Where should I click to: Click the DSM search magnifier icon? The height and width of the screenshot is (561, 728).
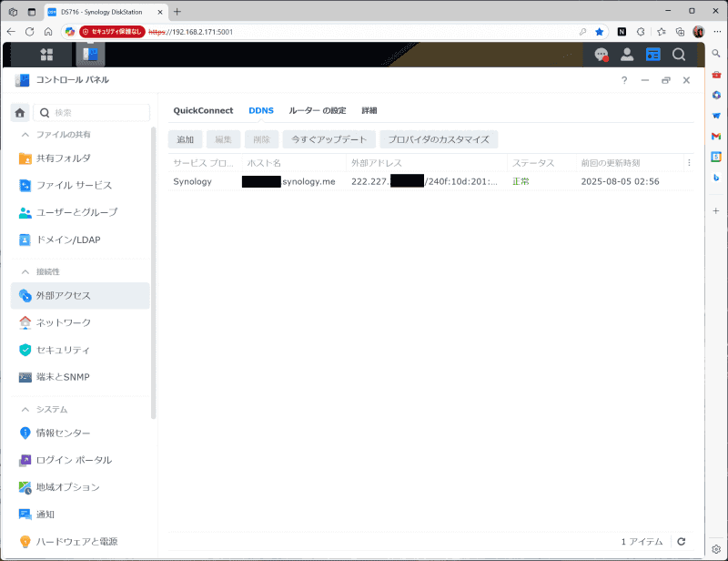(679, 55)
